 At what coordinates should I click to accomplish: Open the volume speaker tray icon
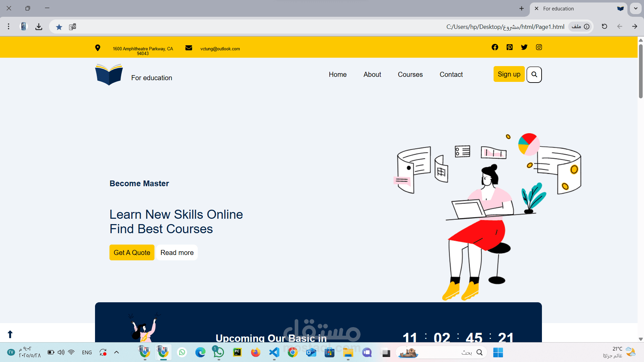coord(61,352)
